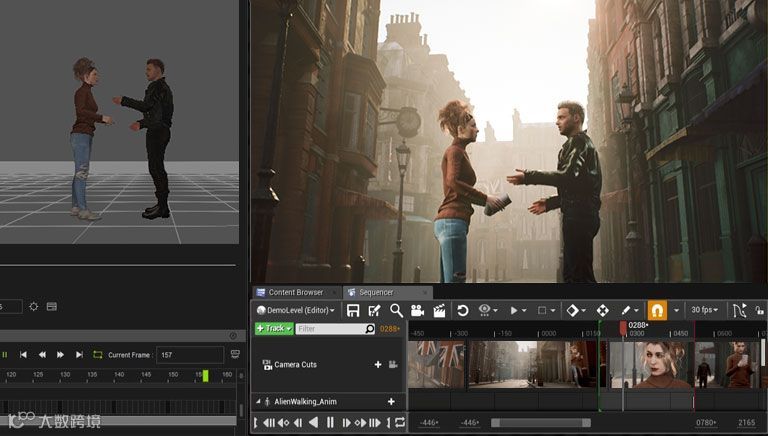Viewport: 768px width, 436px height.
Task: Expand the eye view options dropdown
Action: tap(489, 311)
